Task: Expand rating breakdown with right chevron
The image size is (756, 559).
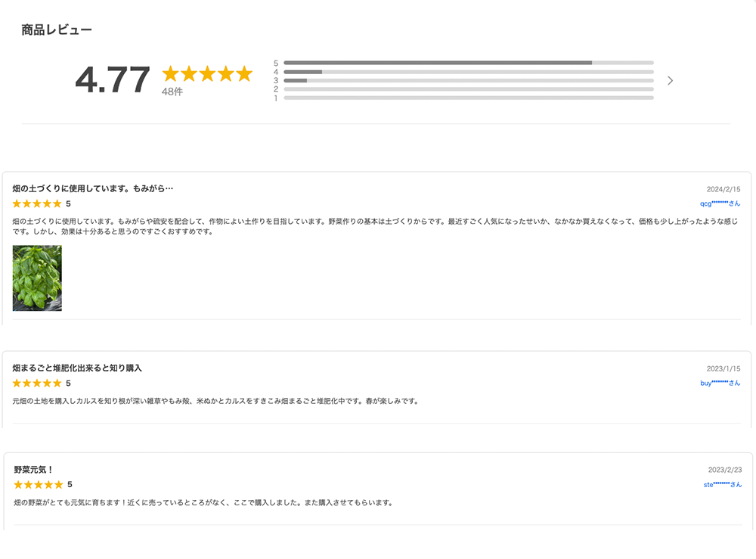Action: [x=670, y=80]
